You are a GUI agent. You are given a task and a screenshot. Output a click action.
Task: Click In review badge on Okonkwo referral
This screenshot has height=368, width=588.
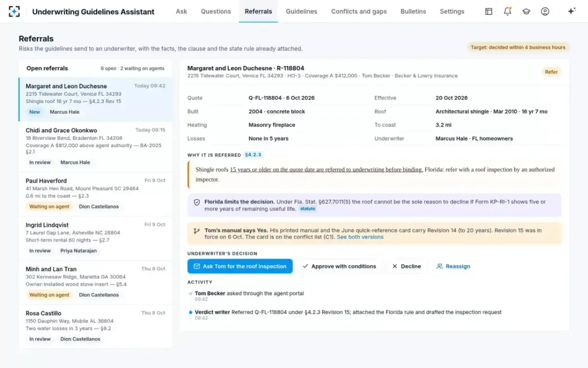coord(40,162)
